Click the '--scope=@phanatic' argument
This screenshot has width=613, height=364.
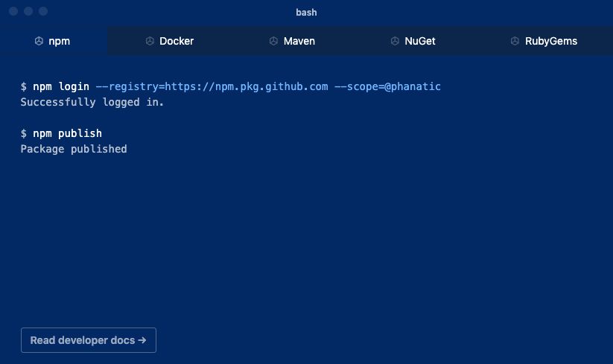388,86
